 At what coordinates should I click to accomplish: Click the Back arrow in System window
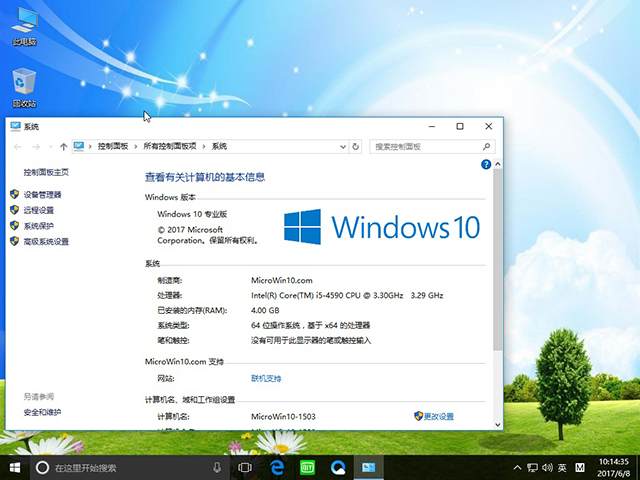18,147
